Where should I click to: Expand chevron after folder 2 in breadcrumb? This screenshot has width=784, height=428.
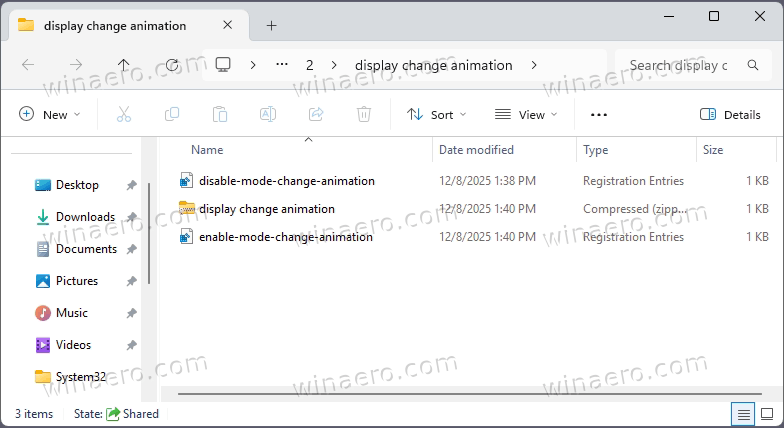pyautogui.click(x=334, y=65)
